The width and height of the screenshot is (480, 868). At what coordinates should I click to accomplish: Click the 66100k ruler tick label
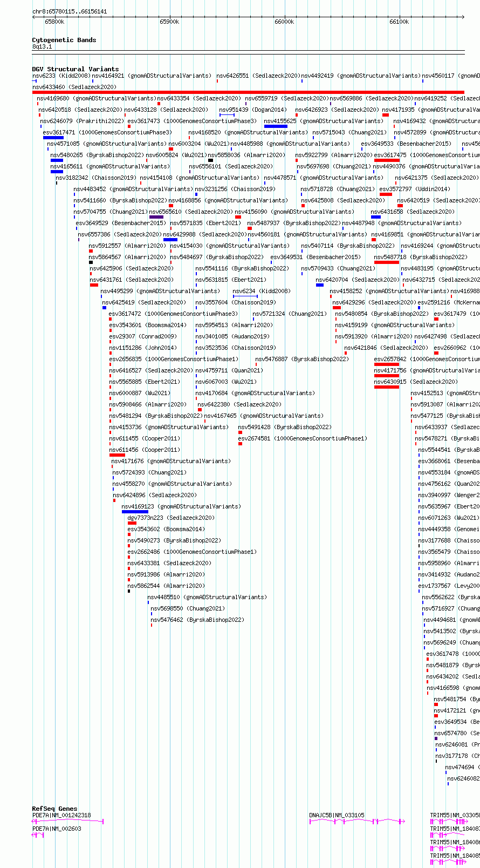point(399,22)
